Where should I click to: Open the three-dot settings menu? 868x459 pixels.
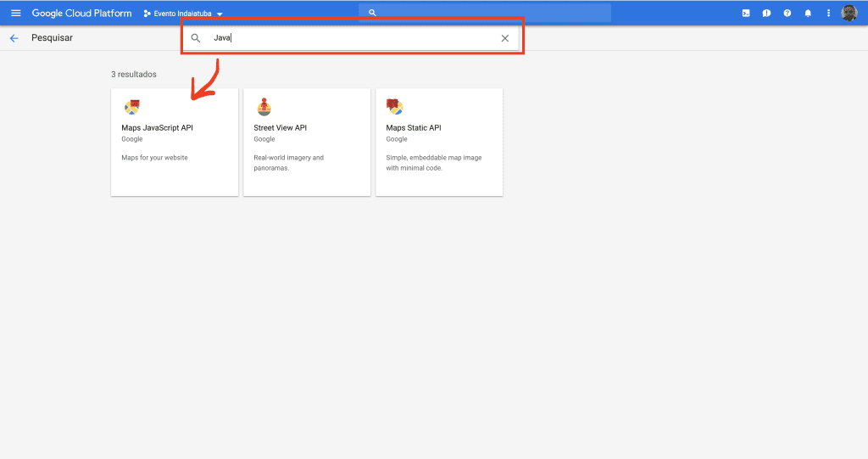[828, 13]
